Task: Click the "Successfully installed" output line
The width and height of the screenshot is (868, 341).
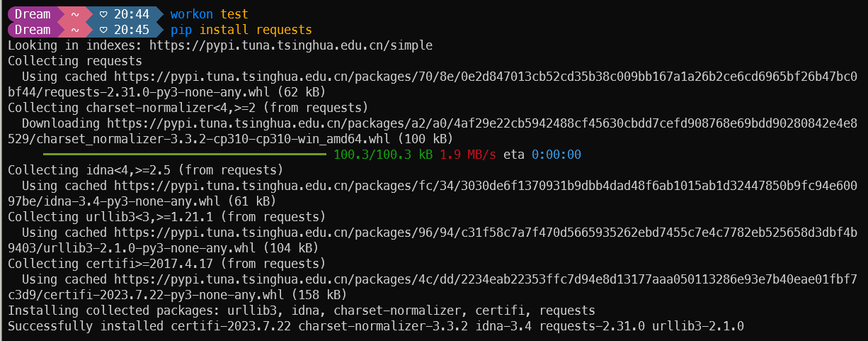Action: click(x=375, y=326)
